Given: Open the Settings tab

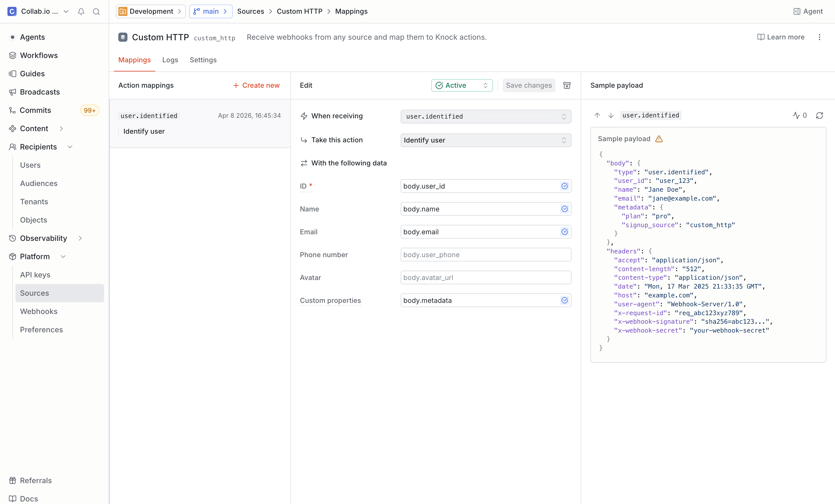Looking at the screenshot, I should (x=203, y=60).
